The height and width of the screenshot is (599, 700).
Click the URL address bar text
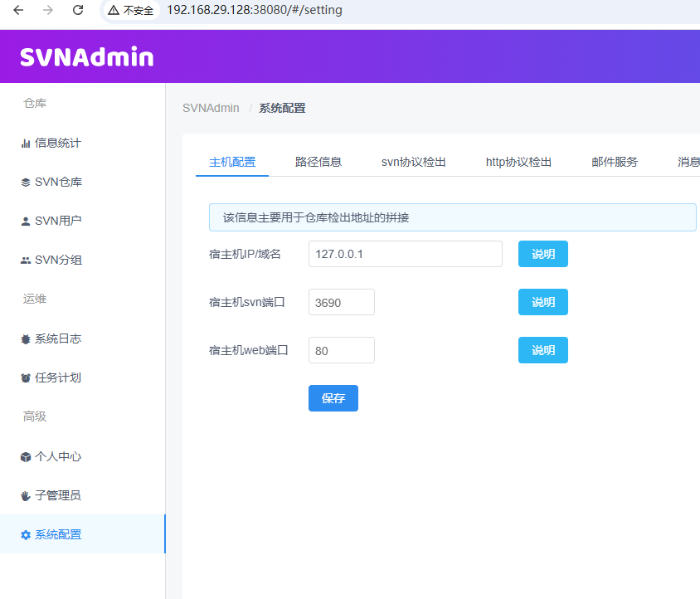[x=255, y=10]
